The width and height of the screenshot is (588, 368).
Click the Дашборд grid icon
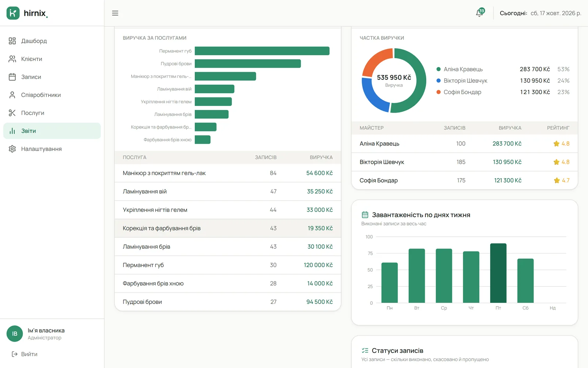(12, 41)
